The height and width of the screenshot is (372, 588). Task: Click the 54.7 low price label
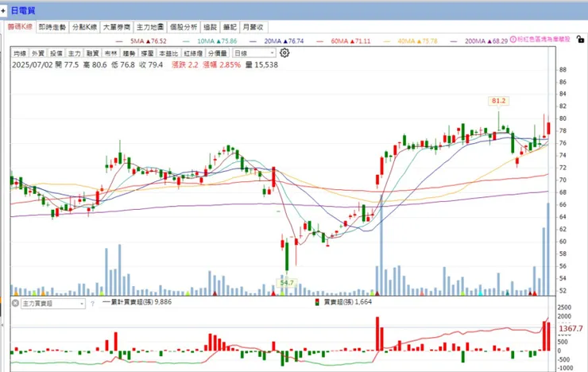point(287,283)
